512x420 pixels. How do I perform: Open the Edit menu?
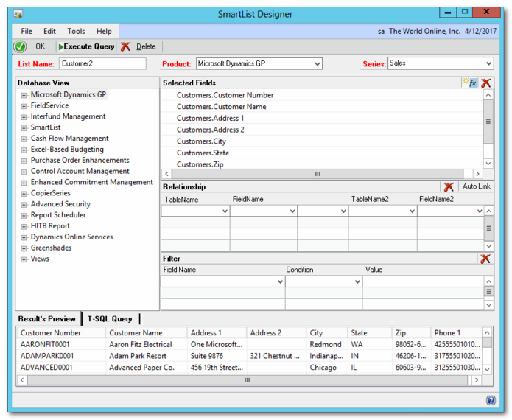49,32
